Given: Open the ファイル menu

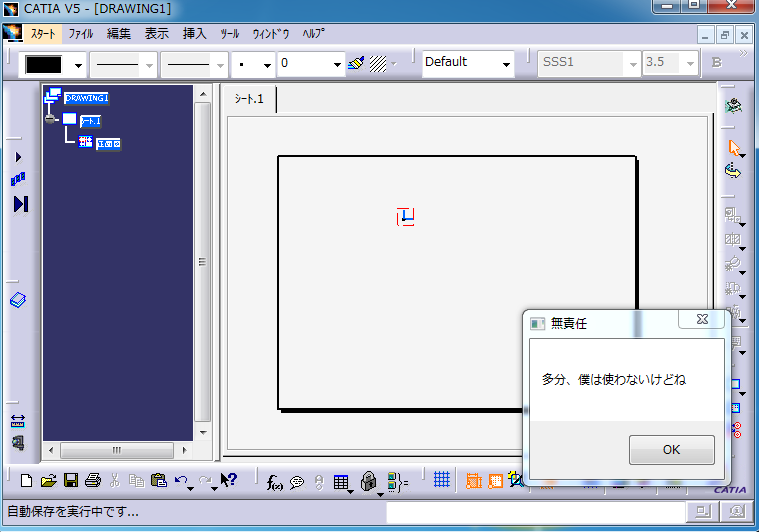Looking at the screenshot, I should (x=80, y=33).
